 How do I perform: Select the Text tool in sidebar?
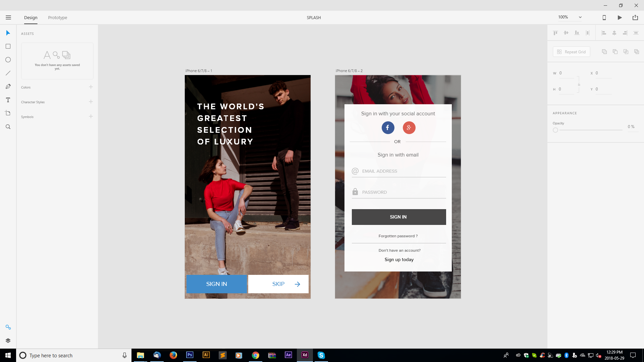click(8, 100)
